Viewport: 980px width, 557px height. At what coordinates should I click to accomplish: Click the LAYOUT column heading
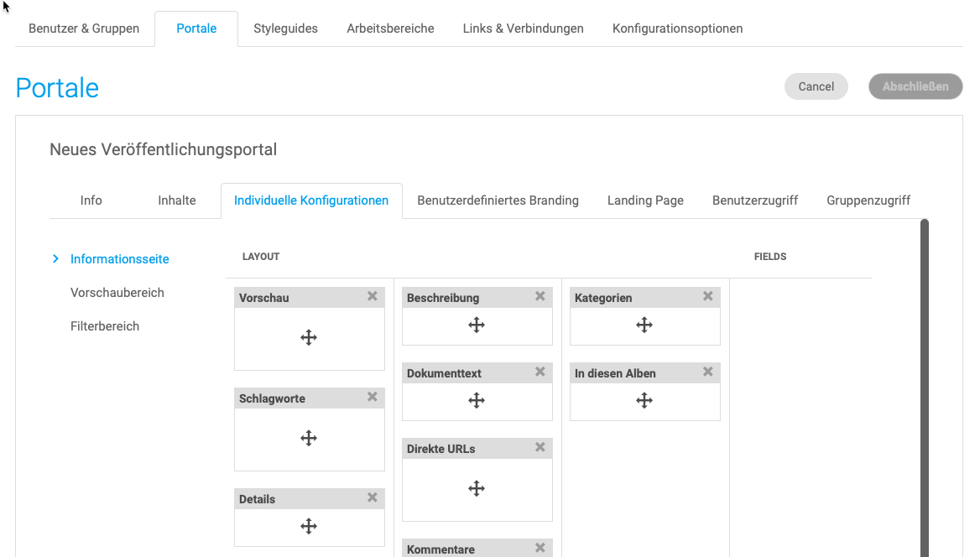pos(261,257)
